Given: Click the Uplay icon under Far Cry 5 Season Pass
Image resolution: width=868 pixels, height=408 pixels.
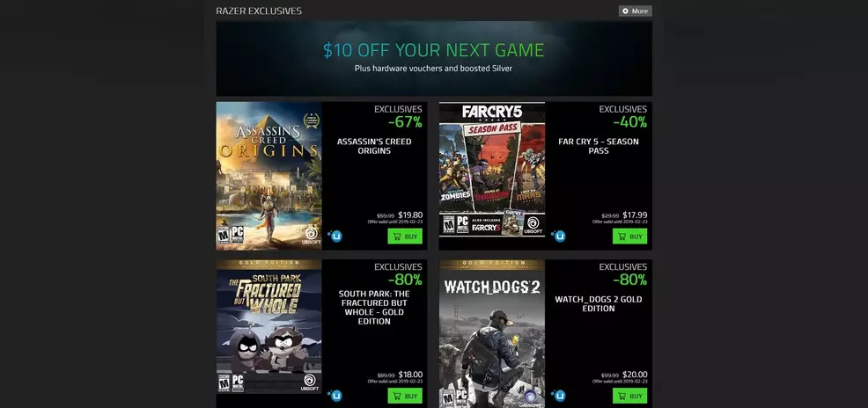Looking at the screenshot, I should click(x=558, y=236).
